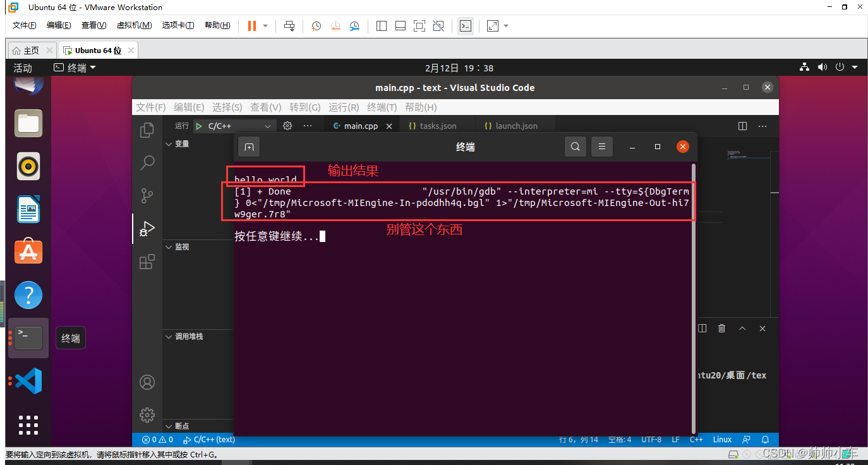Open search in the terminal window

click(575, 147)
